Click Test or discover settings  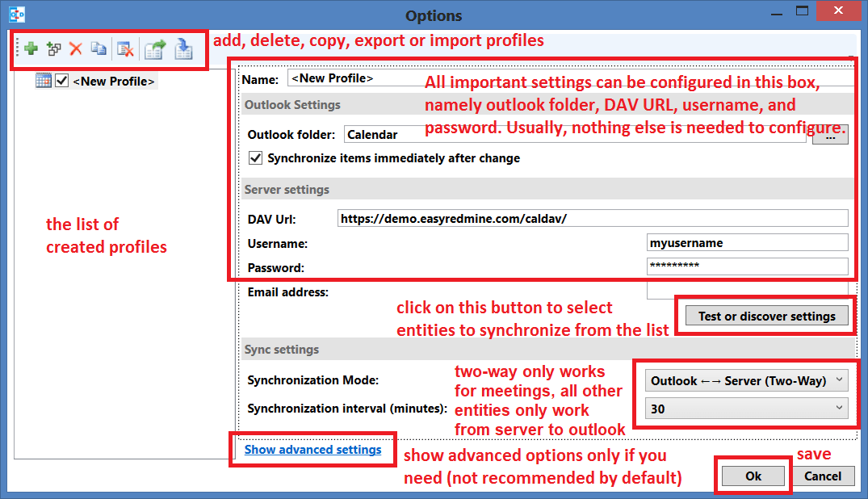(764, 316)
